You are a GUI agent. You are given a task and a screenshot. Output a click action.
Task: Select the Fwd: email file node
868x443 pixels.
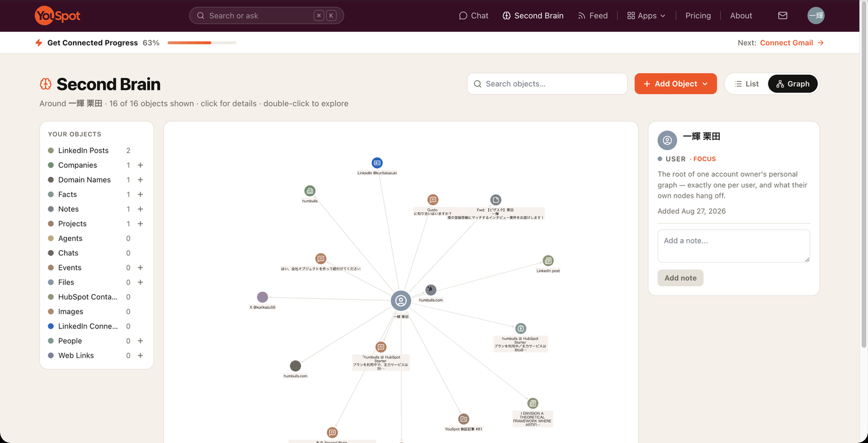[x=495, y=200]
